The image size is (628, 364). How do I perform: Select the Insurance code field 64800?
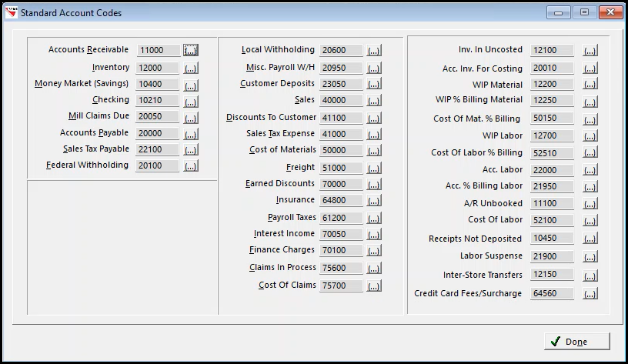click(341, 200)
